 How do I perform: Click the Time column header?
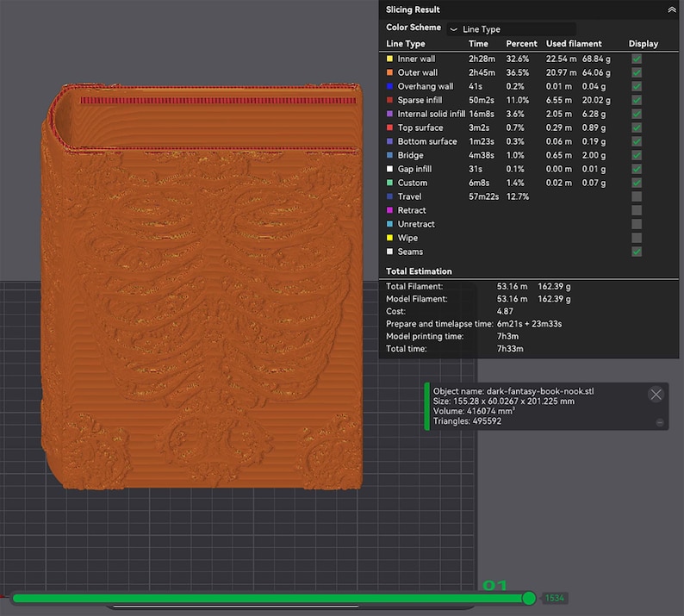tap(478, 44)
